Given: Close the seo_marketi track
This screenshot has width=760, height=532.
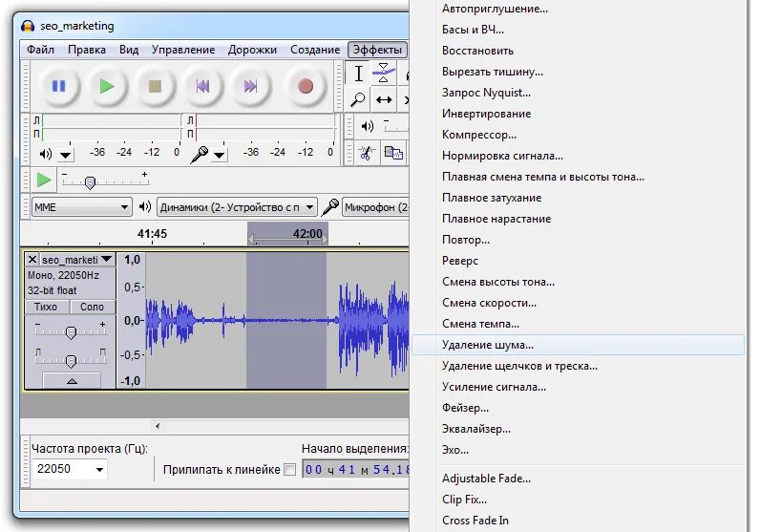Looking at the screenshot, I should point(32,260).
